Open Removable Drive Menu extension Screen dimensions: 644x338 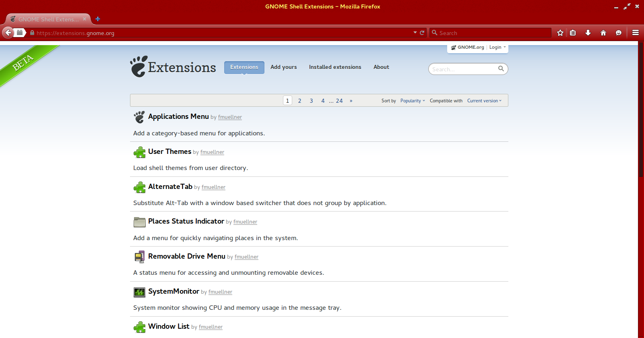click(x=187, y=256)
